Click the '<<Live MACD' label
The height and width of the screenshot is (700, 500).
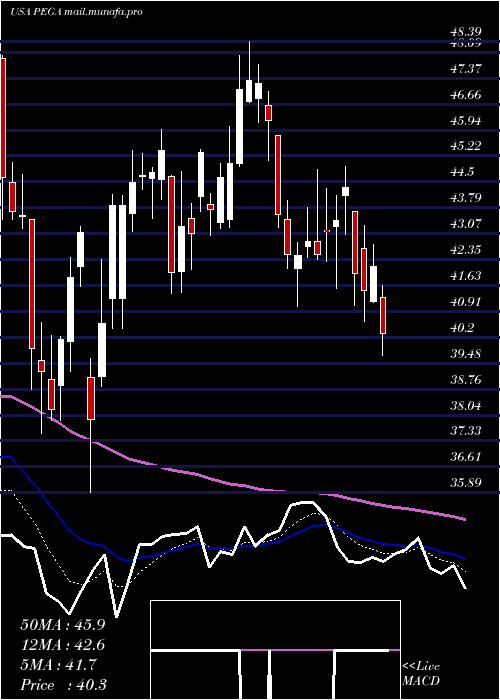(x=421, y=674)
